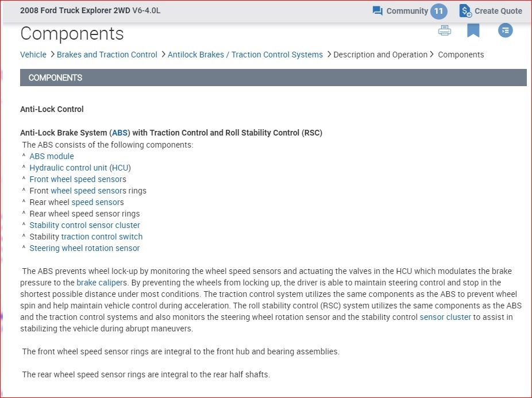Open the ABS module link
Image resolution: width=532 pixels, height=398 pixels.
click(52, 156)
